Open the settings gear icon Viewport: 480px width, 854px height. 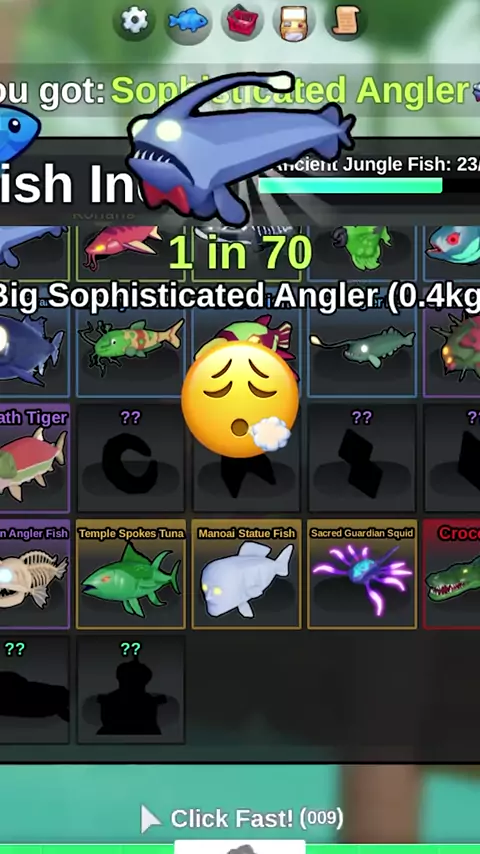(x=133, y=21)
